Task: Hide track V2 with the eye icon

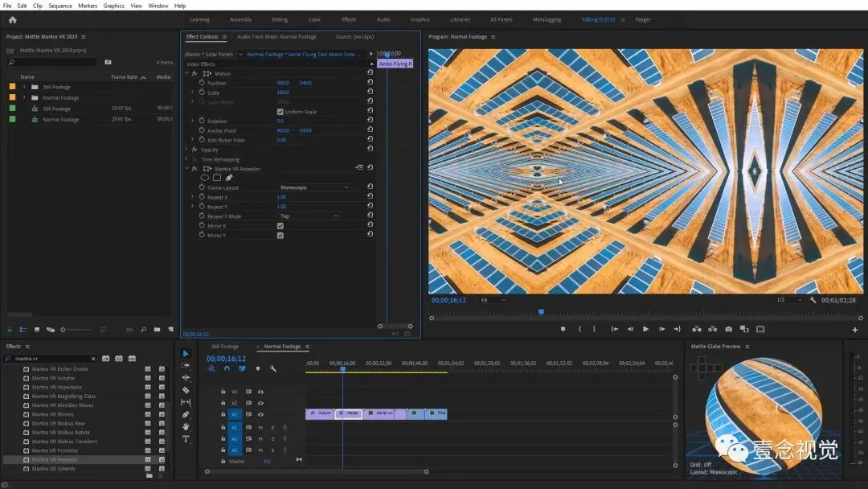Action: tap(260, 403)
